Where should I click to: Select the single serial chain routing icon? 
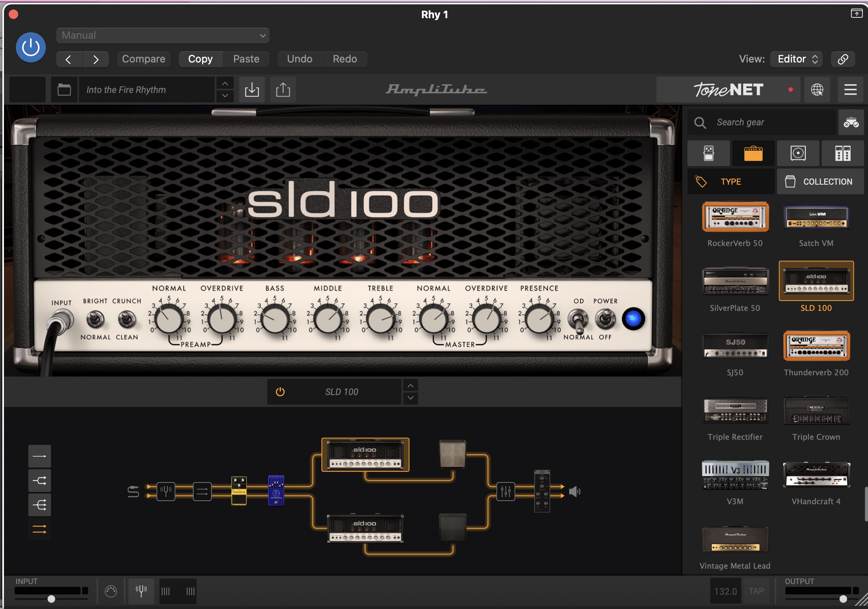tap(40, 456)
